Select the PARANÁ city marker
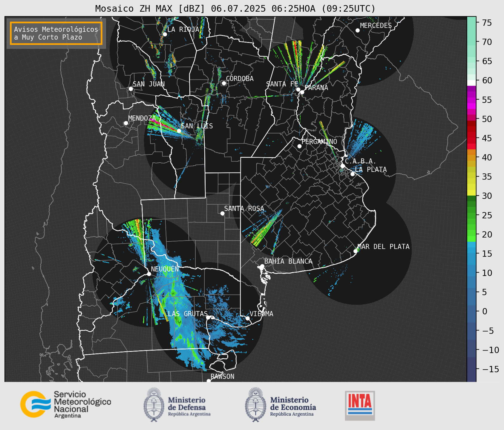 point(302,92)
